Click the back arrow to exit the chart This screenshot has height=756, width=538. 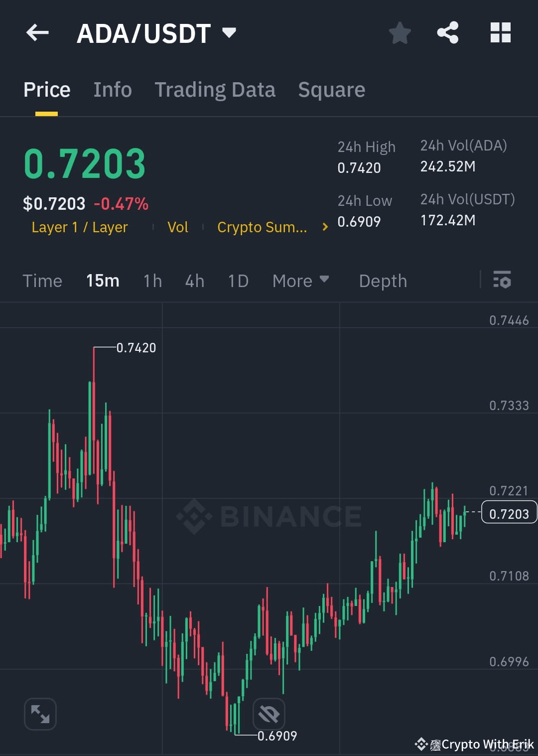coord(37,32)
